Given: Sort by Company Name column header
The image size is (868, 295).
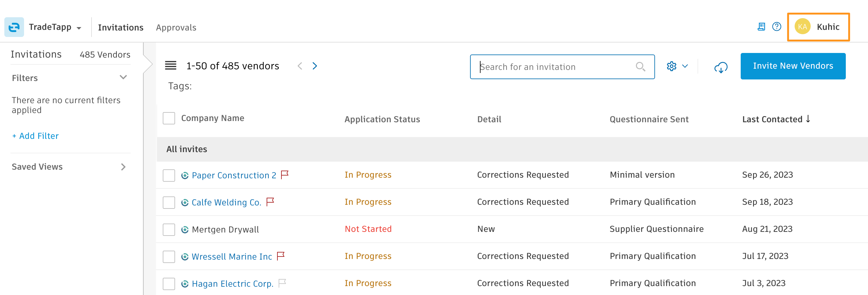Looking at the screenshot, I should tap(213, 118).
